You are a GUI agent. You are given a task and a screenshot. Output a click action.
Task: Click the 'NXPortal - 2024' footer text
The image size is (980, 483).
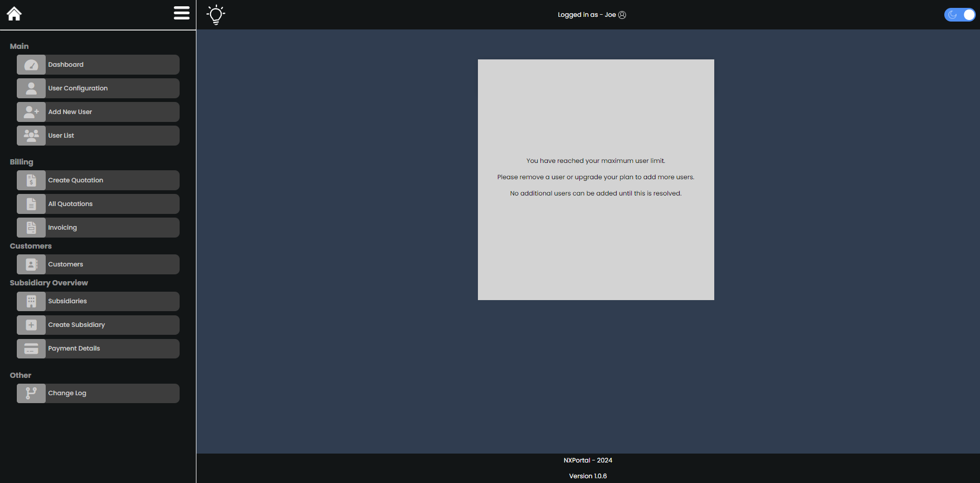point(588,460)
